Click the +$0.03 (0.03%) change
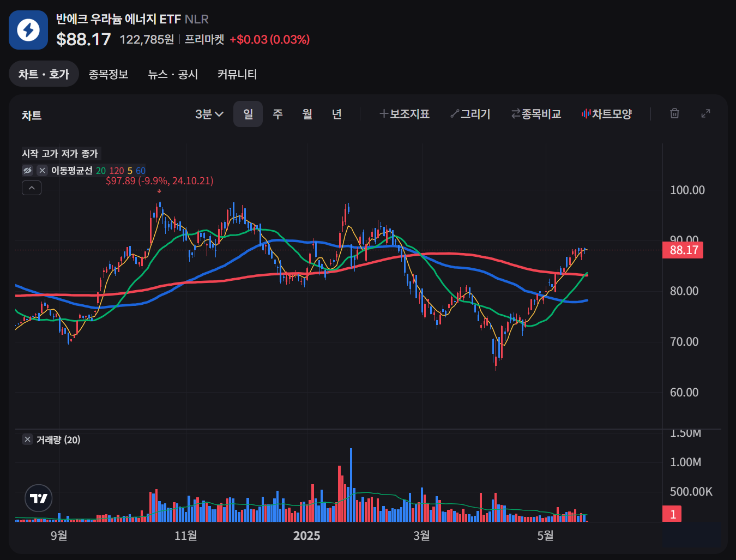The image size is (736, 560). pos(270,39)
